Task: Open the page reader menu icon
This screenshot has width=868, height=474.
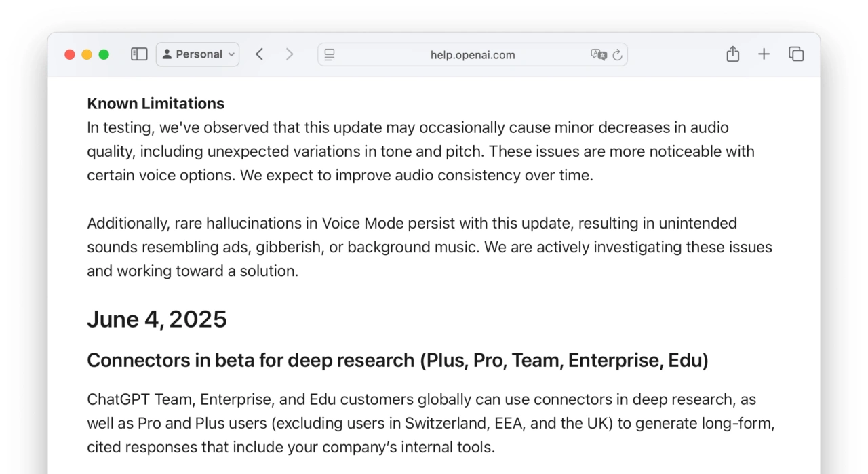Action: pyautogui.click(x=330, y=55)
